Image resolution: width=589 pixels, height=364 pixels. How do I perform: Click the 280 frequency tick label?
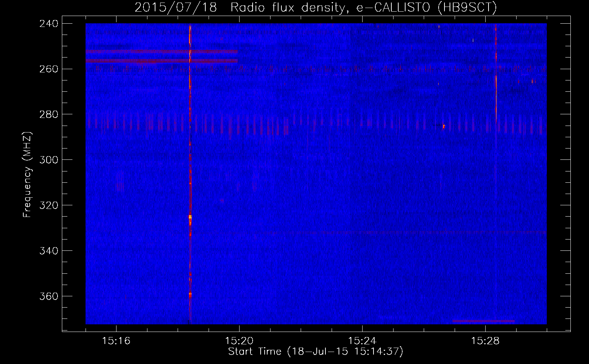pos(48,114)
